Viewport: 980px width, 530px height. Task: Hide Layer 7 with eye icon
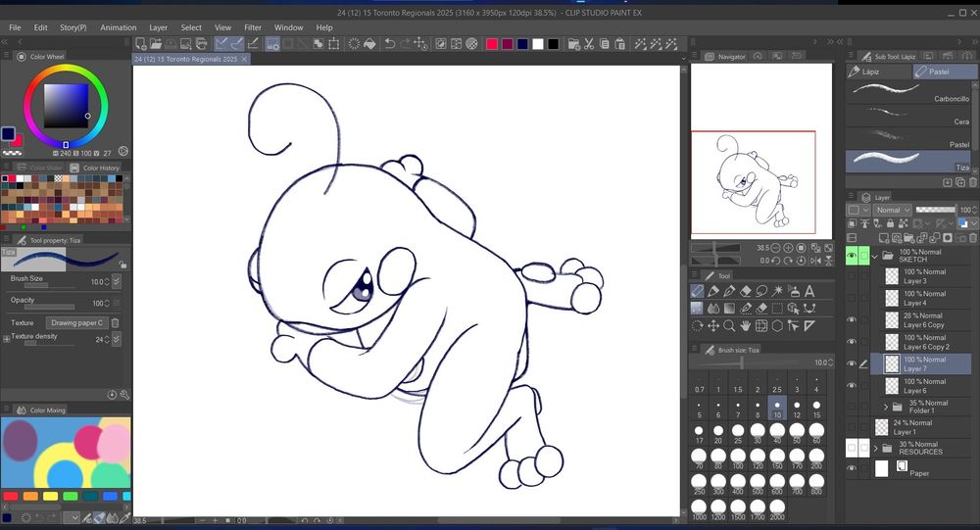click(852, 363)
